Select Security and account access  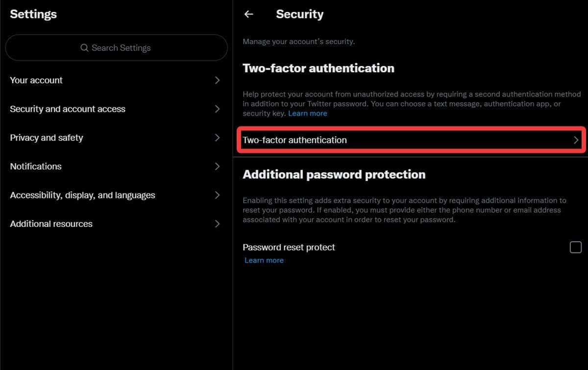(x=68, y=109)
